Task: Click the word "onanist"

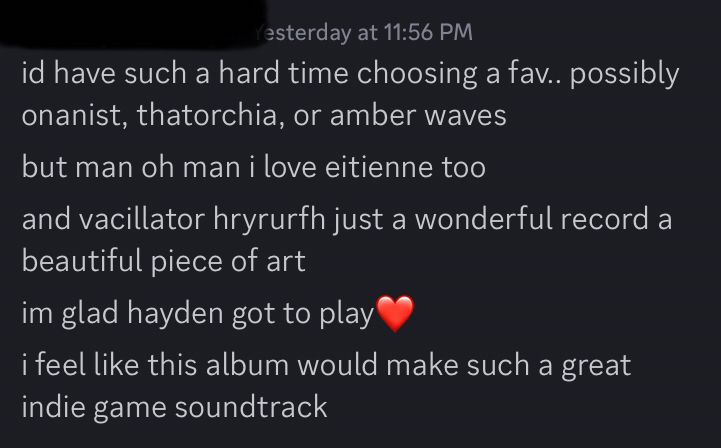Action: pos(74,115)
